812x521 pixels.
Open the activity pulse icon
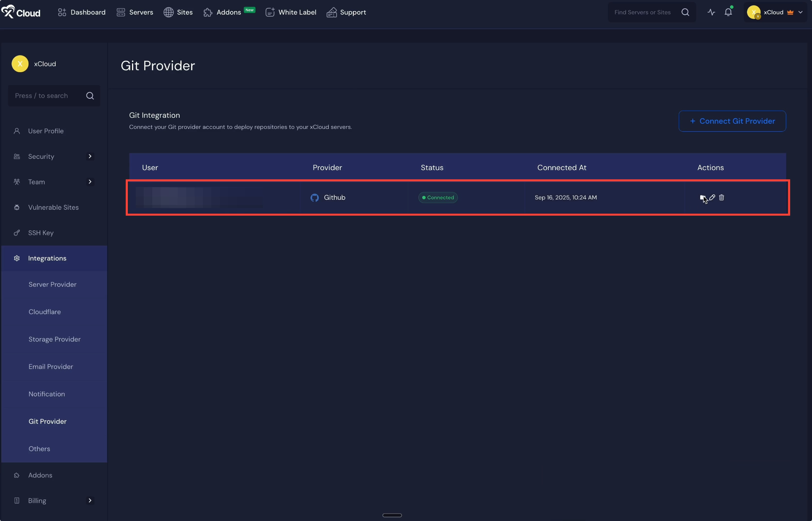[x=711, y=12]
